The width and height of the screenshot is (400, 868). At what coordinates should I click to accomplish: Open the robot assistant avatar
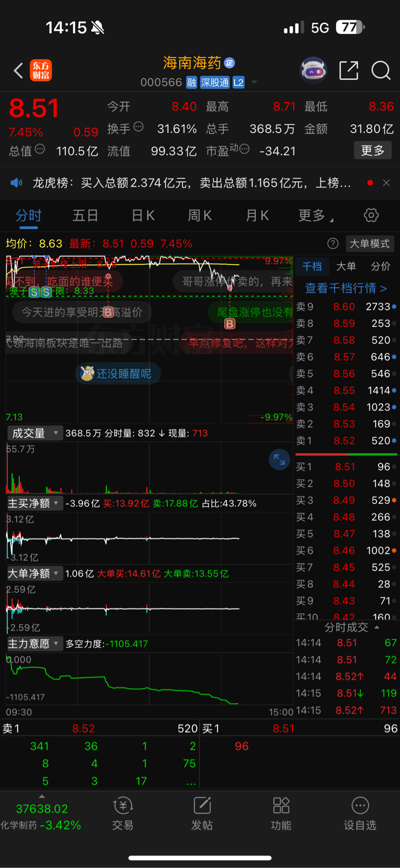313,70
